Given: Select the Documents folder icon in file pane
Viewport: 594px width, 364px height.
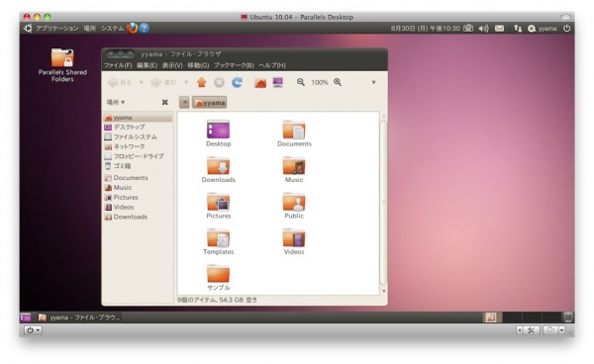Looking at the screenshot, I should click(x=294, y=130).
